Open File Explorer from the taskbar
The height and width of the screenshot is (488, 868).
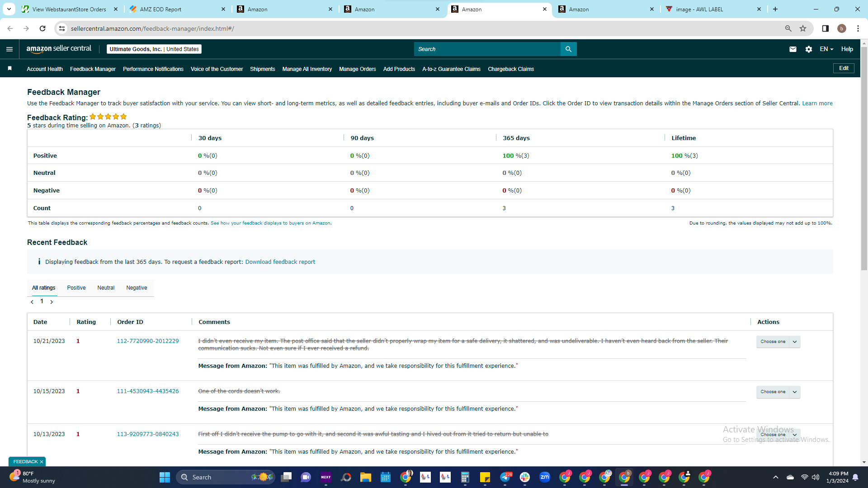tap(366, 477)
